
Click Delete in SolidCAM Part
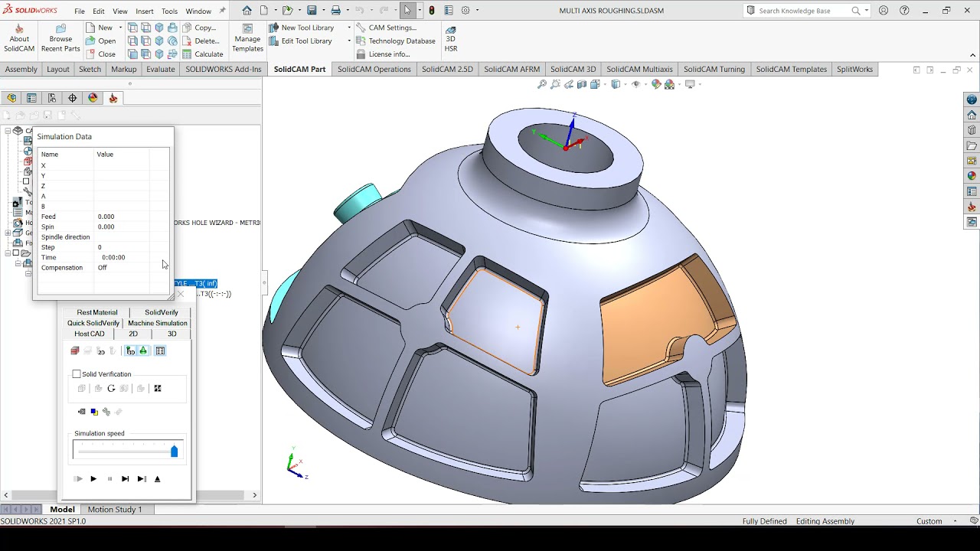pyautogui.click(x=200, y=41)
